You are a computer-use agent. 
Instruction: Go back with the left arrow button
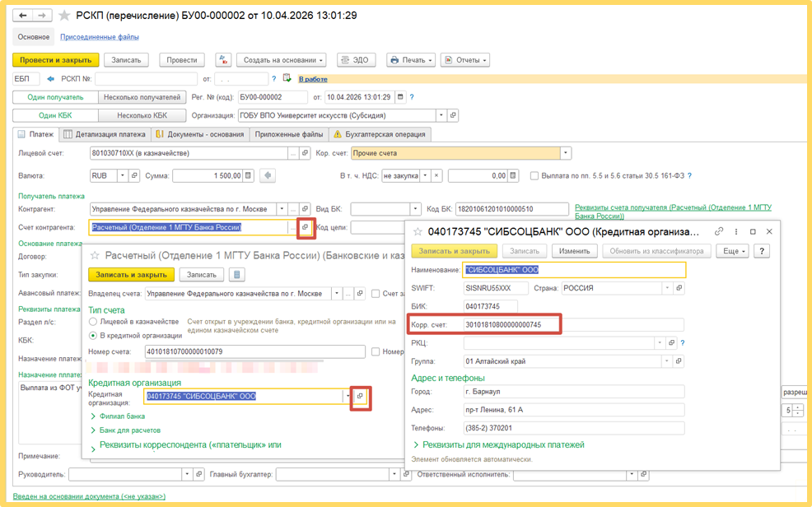23,16
